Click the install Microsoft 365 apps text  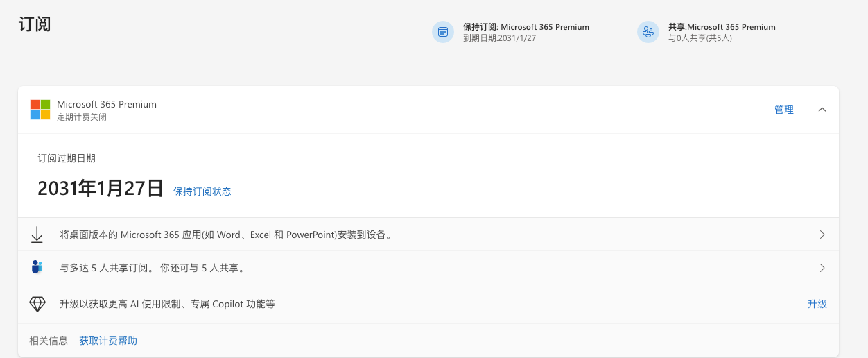click(228, 235)
